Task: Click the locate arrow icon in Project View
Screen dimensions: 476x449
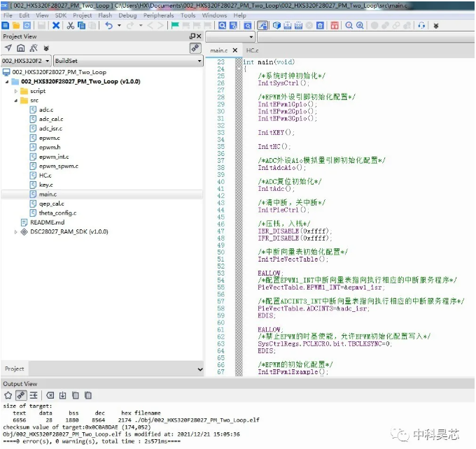Action: pyautogui.click(x=8, y=48)
